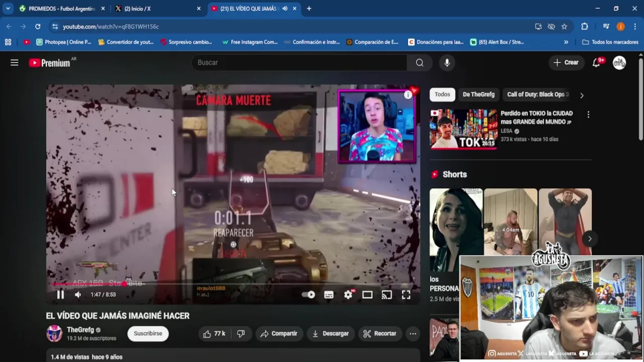Click the address bar URL

pyautogui.click(x=111, y=27)
